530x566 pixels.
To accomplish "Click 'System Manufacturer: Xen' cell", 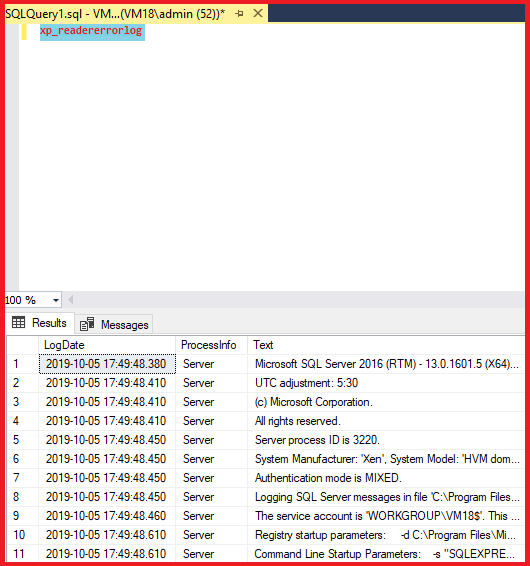I will (386, 459).
